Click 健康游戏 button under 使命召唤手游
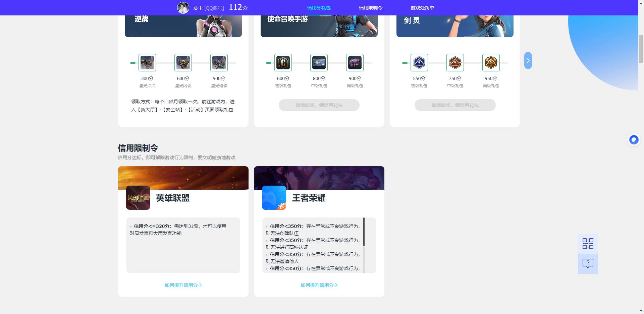The height and width of the screenshot is (314, 644). click(319, 105)
